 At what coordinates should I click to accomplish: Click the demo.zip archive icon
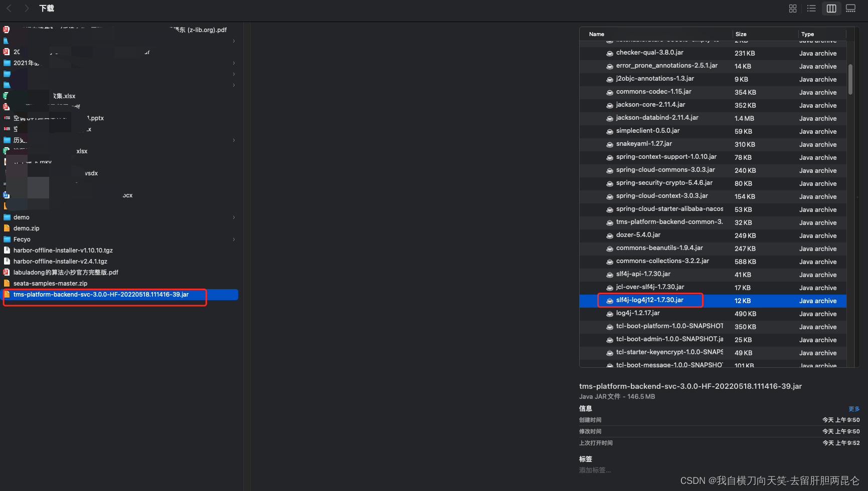click(x=7, y=228)
